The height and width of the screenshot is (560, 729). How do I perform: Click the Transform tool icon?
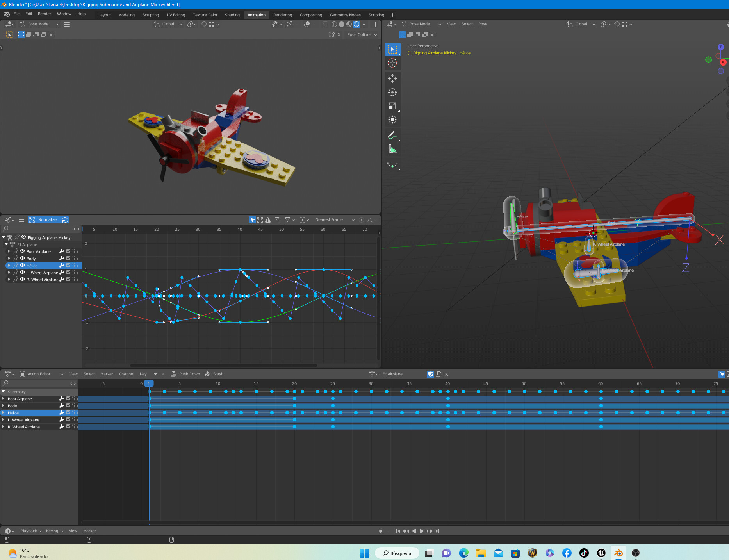[x=392, y=120]
